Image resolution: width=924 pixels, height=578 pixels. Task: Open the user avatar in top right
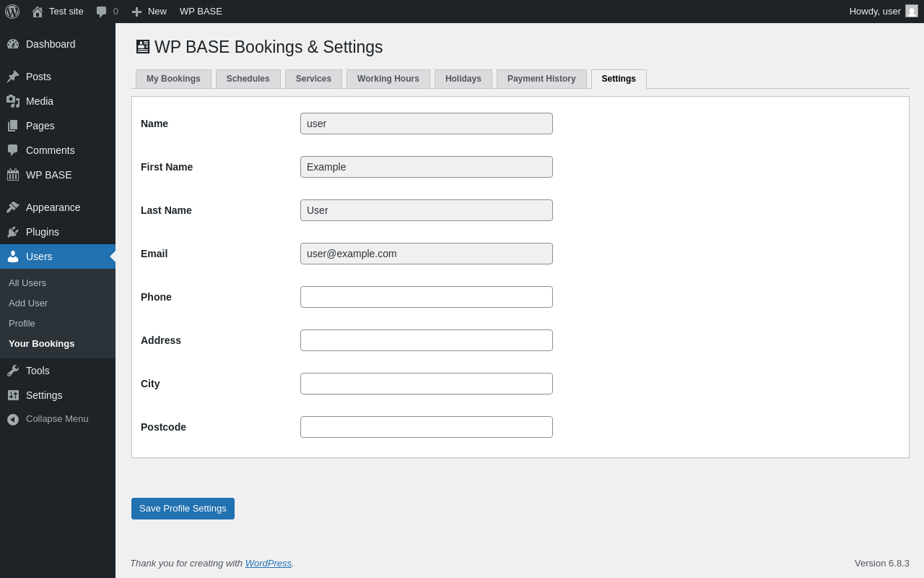912,11
